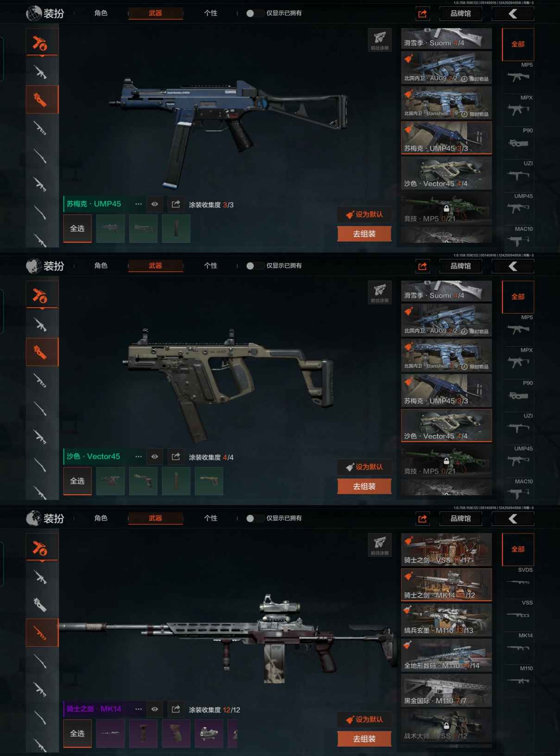Image resolution: width=560 pixels, height=756 pixels.
Task: Select 全选 under the 骑士之剑 · MK14 label
Action: pos(77,734)
